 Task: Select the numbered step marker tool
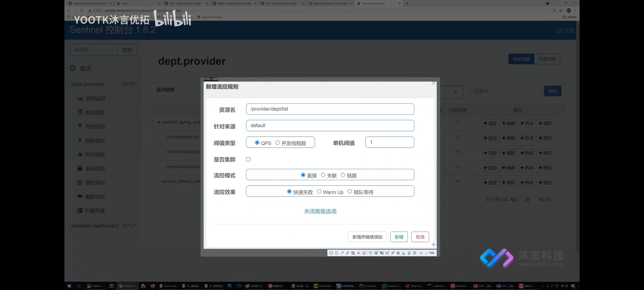click(364, 253)
